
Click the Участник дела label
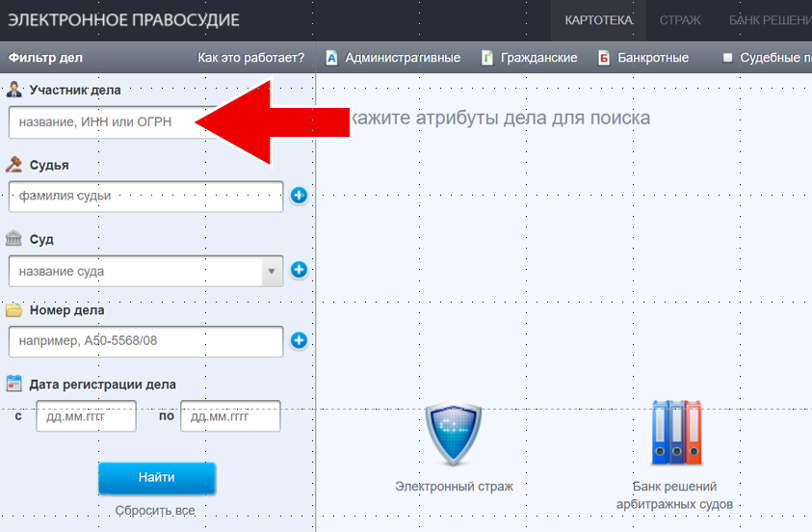pyautogui.click(x=75, y=91)
